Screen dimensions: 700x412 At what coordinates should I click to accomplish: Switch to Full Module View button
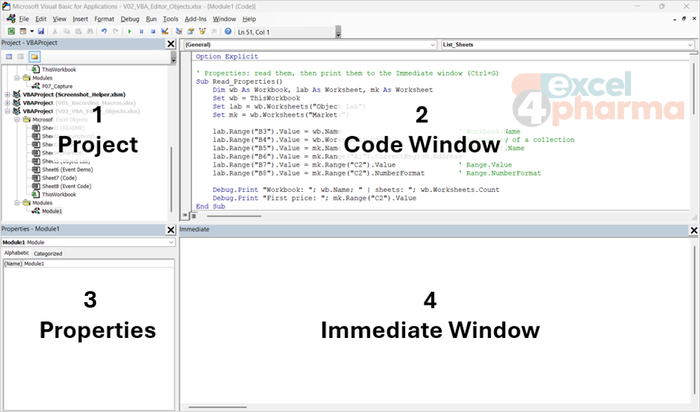click(x=194, y=216)
